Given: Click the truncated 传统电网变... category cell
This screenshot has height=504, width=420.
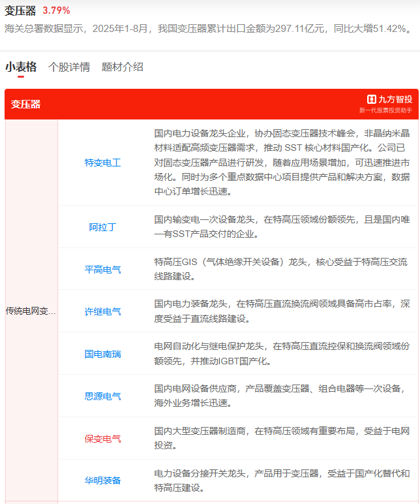Looking at the screenshot, I should point(31,311).
